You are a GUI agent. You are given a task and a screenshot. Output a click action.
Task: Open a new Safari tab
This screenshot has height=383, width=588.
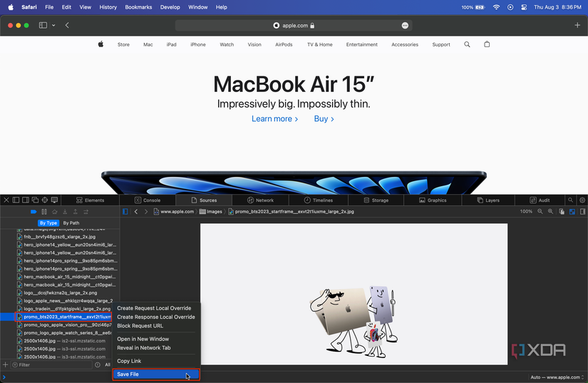[577, 25]
